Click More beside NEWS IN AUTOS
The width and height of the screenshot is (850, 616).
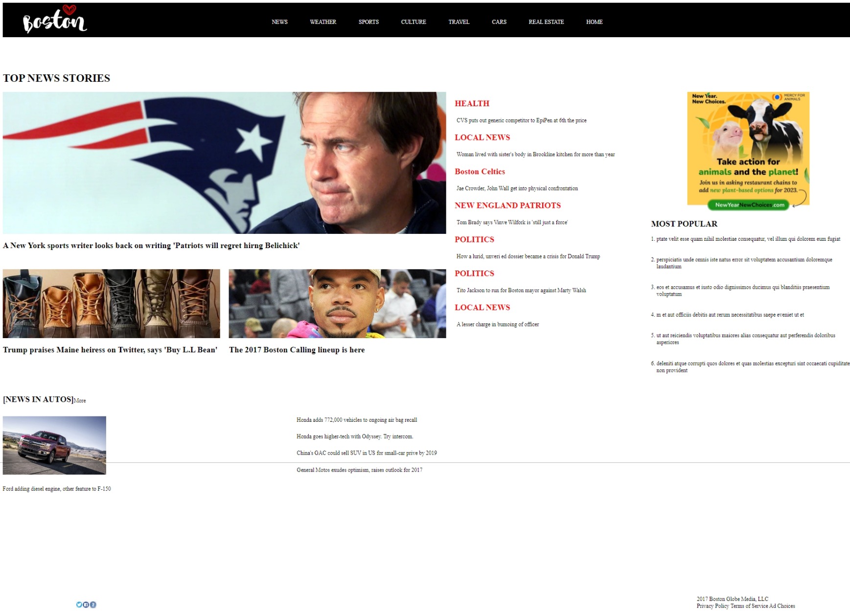80,401
